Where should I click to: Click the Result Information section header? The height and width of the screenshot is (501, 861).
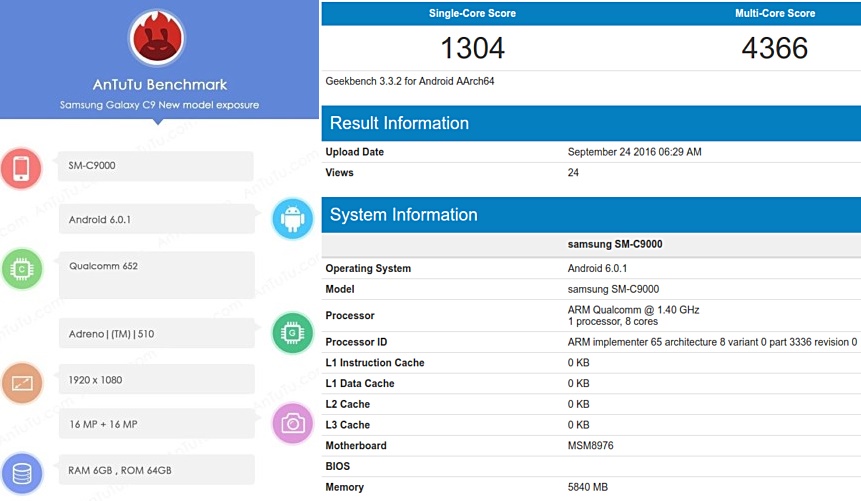pyautogui.click(x=399, y=124)
